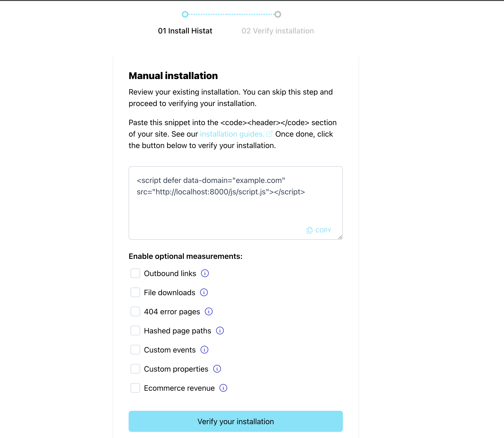
Task: Click info icon next to Custom events
Action: (x=205, y=350)
